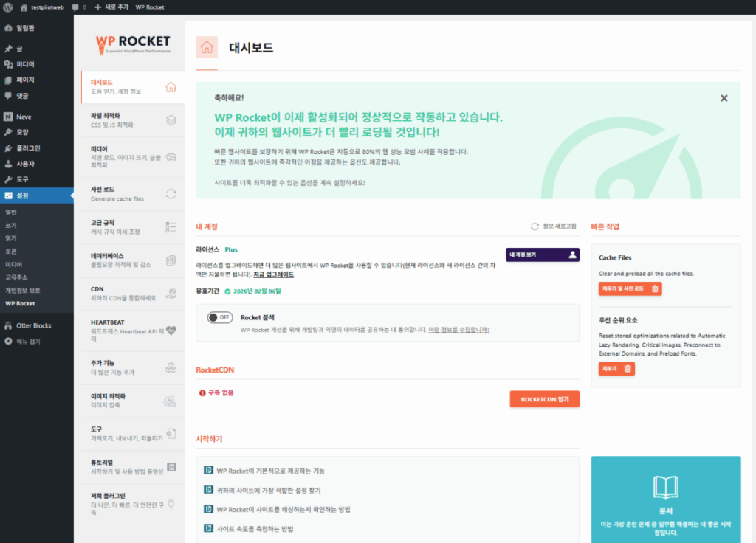Screen dimensions: 756x543
Task: Click the HEARTBEAT control icon
Action: coord(171,330)
